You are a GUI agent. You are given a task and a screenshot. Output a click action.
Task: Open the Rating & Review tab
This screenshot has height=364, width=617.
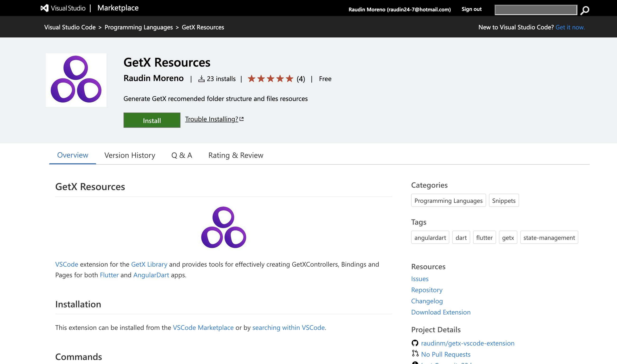(x=236, y=155)
